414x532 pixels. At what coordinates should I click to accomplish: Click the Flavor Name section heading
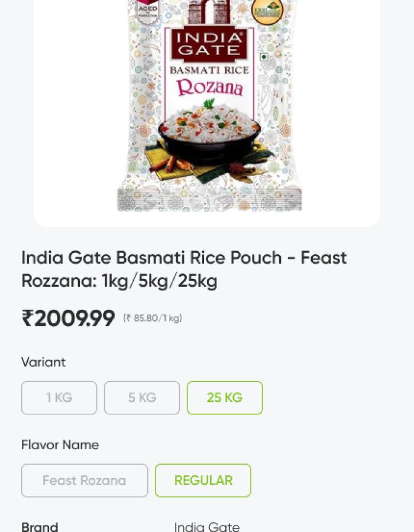(x=60, y=445)
